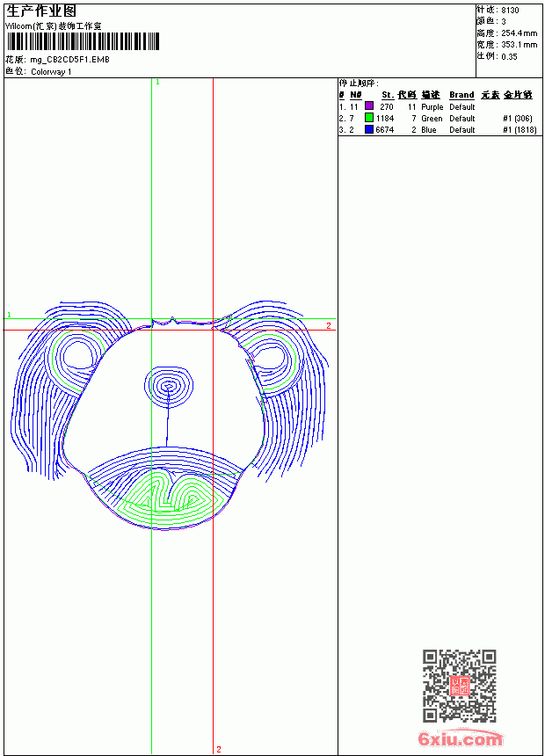This screenshot has height=756, width=545.
Task: Click the barcode under the Wilcom header
Action: (83, 41)
